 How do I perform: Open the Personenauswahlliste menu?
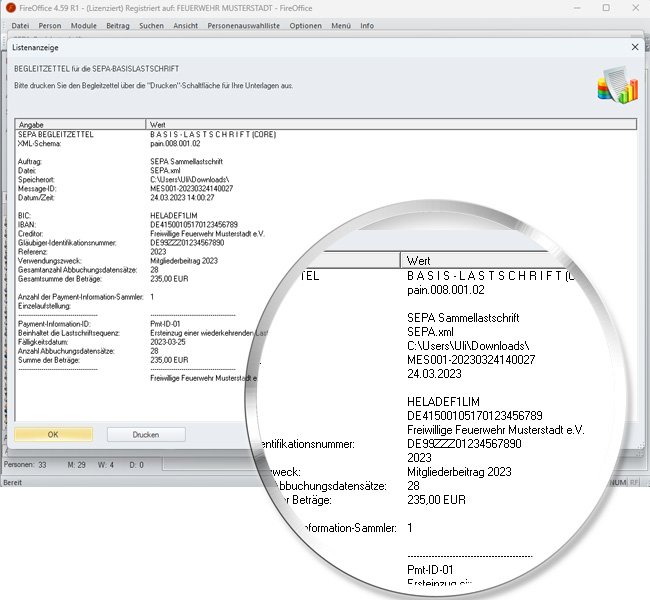click(244, 25)
